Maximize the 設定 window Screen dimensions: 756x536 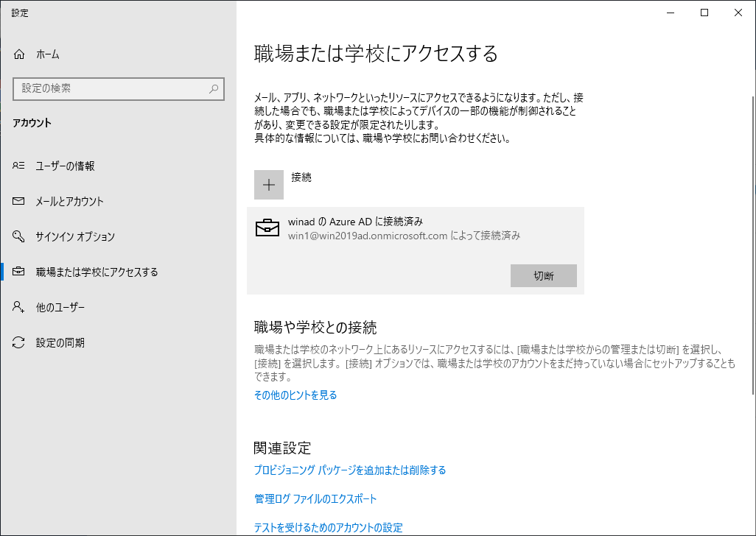click(x=704, y=13)
